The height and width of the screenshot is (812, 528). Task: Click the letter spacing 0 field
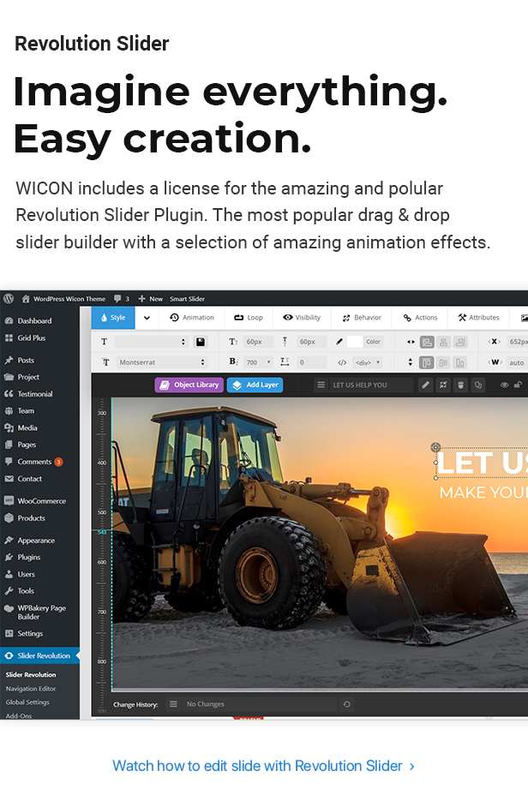[311, 362]
